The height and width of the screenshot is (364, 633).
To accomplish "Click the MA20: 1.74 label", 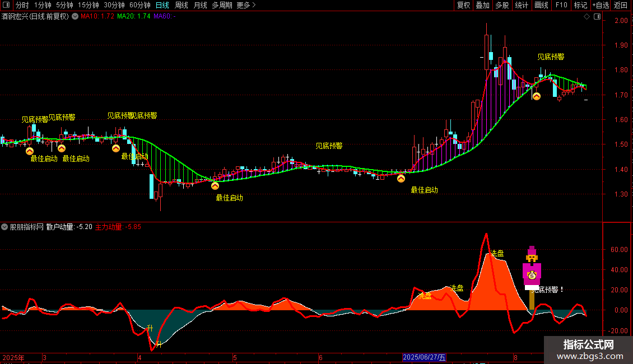I will [134, 16].
